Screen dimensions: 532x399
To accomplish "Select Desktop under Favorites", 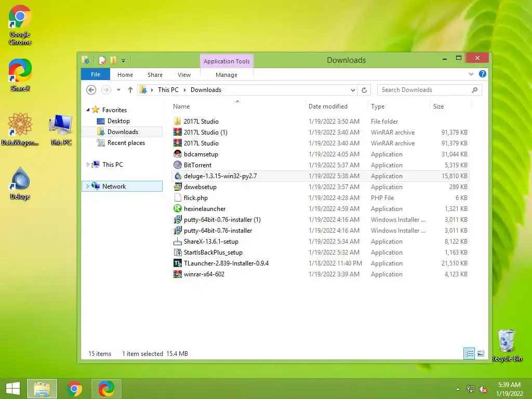I will pos(118,121).
